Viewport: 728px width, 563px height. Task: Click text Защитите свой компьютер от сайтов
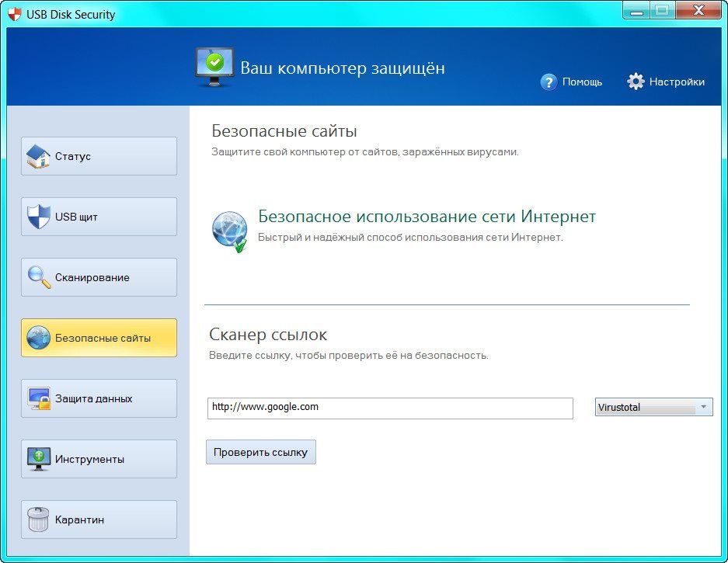point(365,151)
